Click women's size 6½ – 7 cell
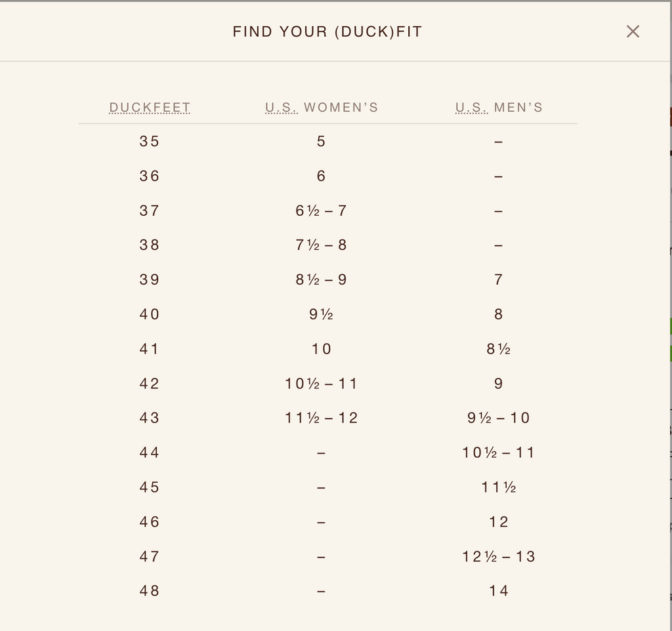The width and height of the screenshot is (672, 631). click(x=321, y=211)
